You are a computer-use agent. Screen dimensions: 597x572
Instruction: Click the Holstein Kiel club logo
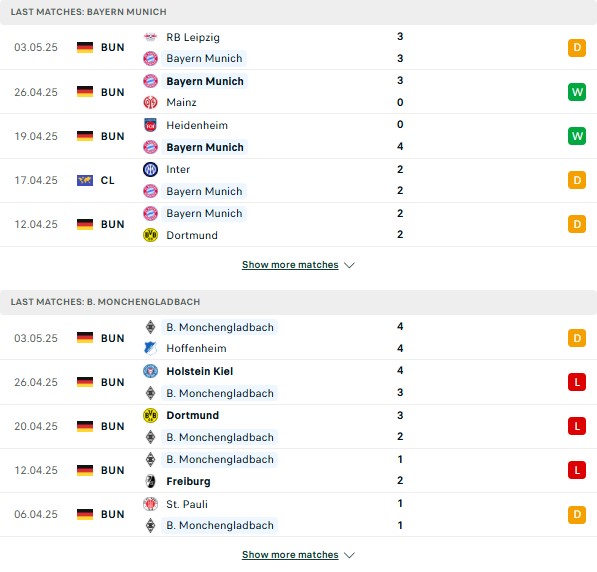point(150,371)
